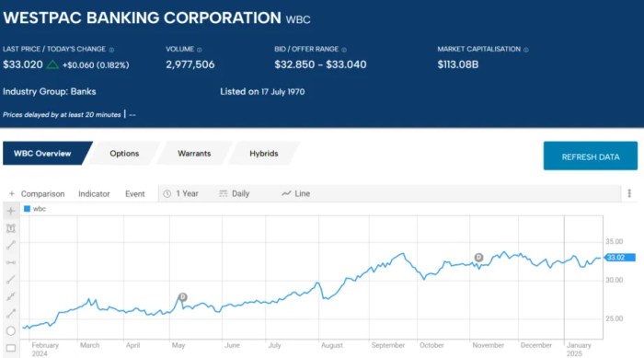Open the 1 Year time range dropdown
The image size is (644, 358).
pyautogui.click(x=180, y=193)
